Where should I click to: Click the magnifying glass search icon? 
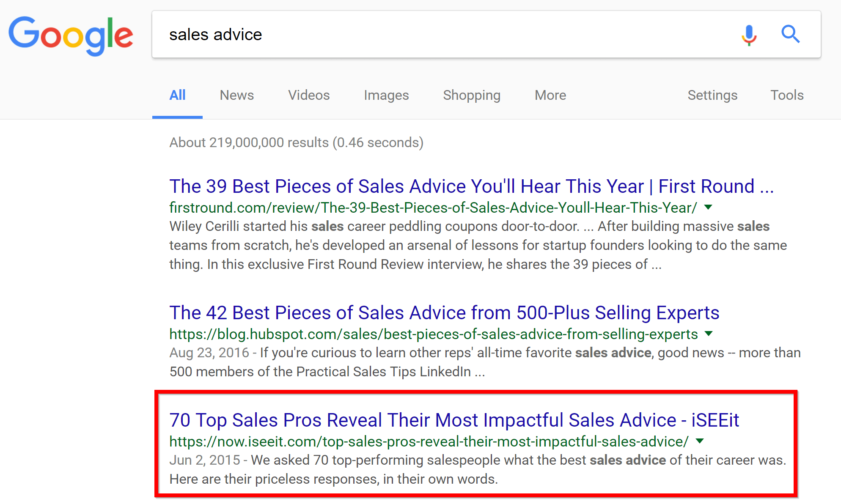point(790,34)
